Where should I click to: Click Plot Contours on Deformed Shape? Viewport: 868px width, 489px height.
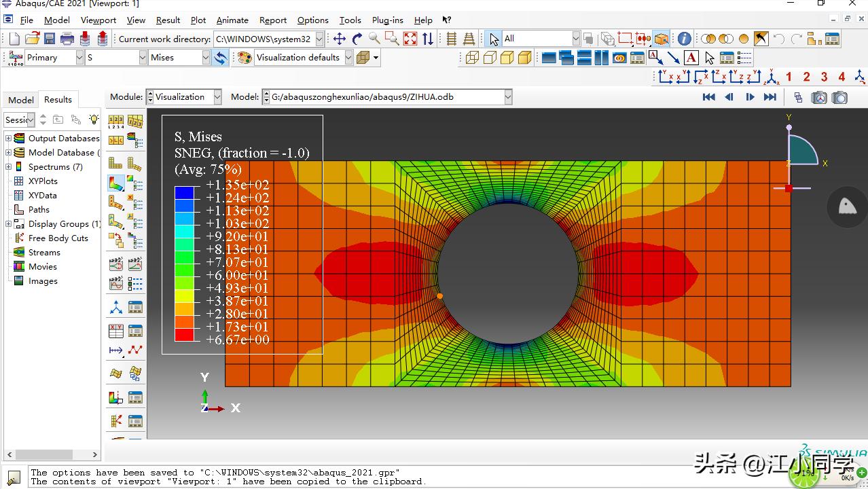116,183
